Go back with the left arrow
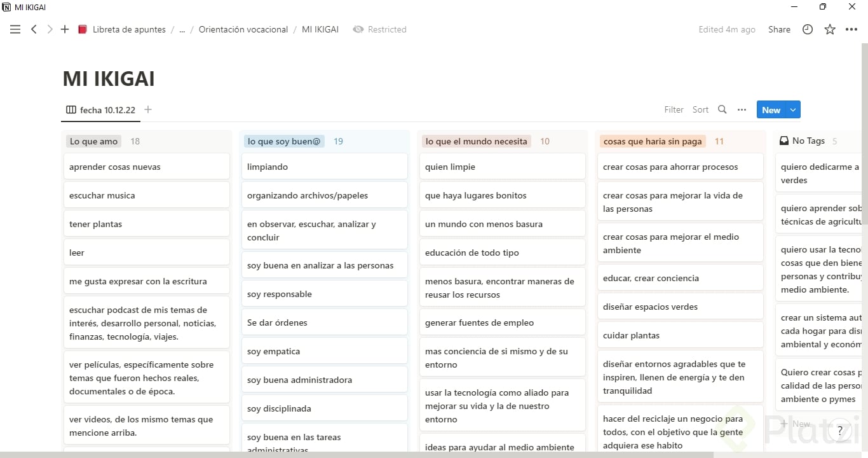The height and width of the screenshot is (458, 868). [x=34, y=29]
